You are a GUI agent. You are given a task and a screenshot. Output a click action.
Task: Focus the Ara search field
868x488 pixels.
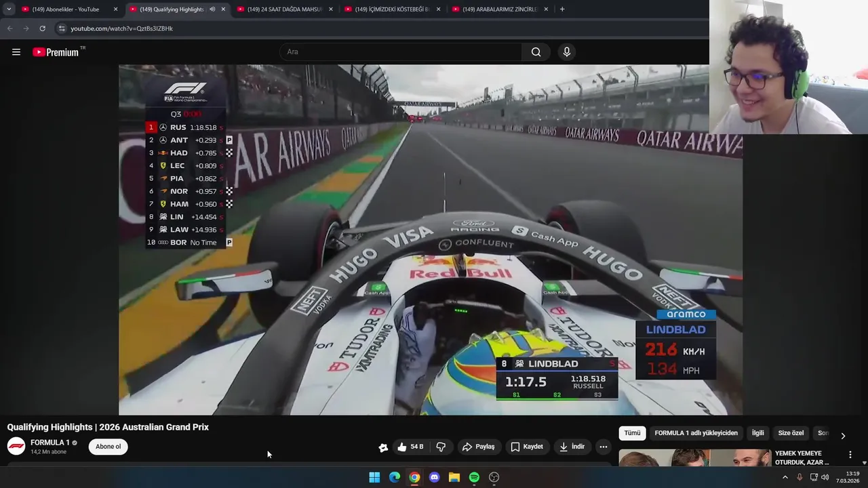click(400, 52)
